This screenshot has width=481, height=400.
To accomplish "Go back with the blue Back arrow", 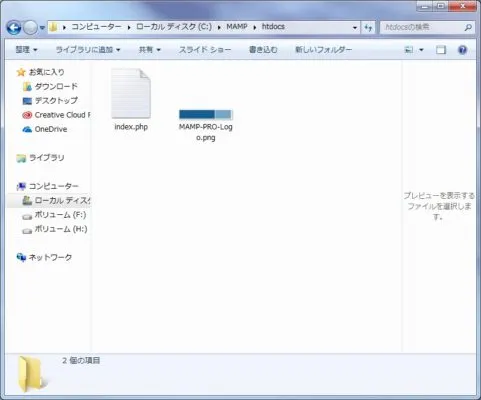I will pyautogui.click(x=14, y=28).
